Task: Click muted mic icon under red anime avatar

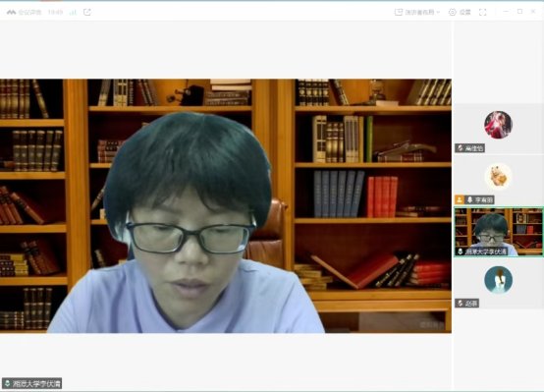Action: tap(461, 148)
